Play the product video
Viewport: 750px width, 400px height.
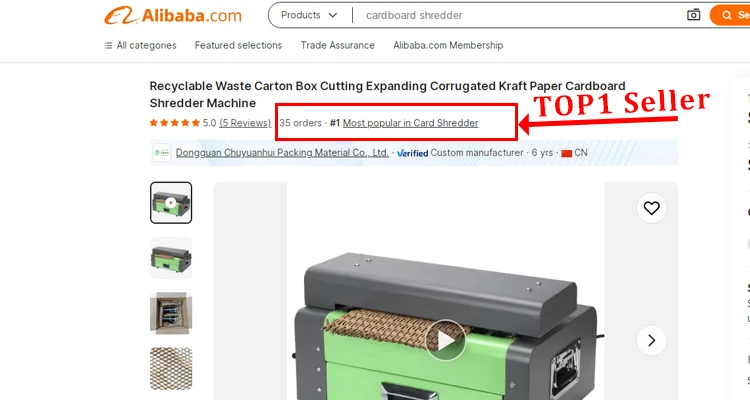(445, 340)
